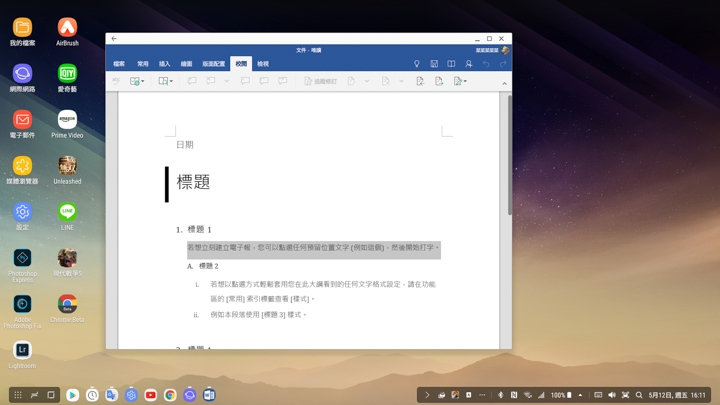Click the user profile avatar in Word
This screenshot has height=405, width=720.
(x=505, y=50)
